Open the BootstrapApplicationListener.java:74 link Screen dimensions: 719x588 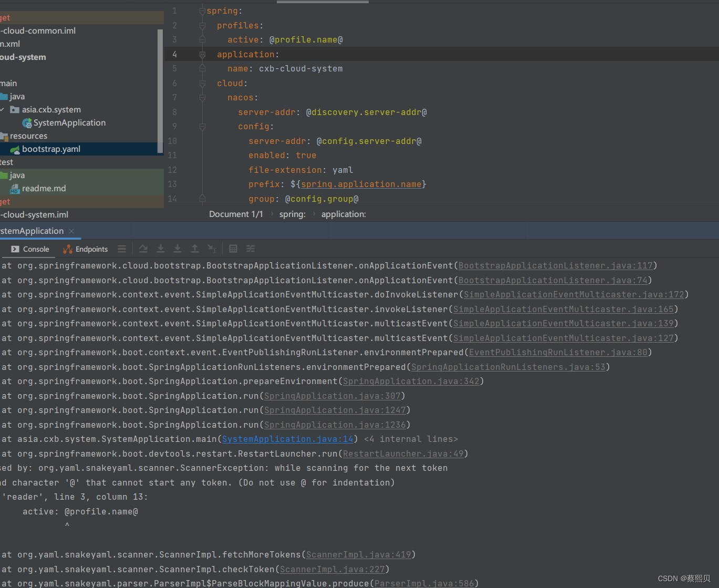tap(553, 281)
